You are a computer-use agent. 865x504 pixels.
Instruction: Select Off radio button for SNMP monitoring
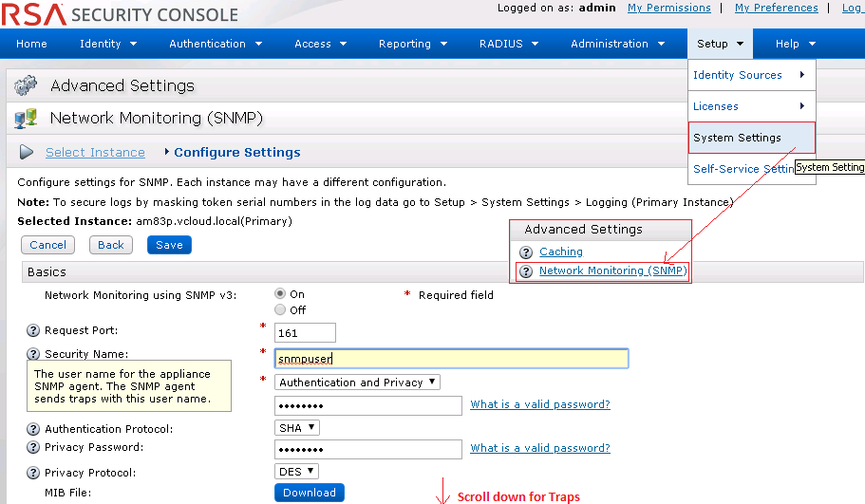[280, 309]
